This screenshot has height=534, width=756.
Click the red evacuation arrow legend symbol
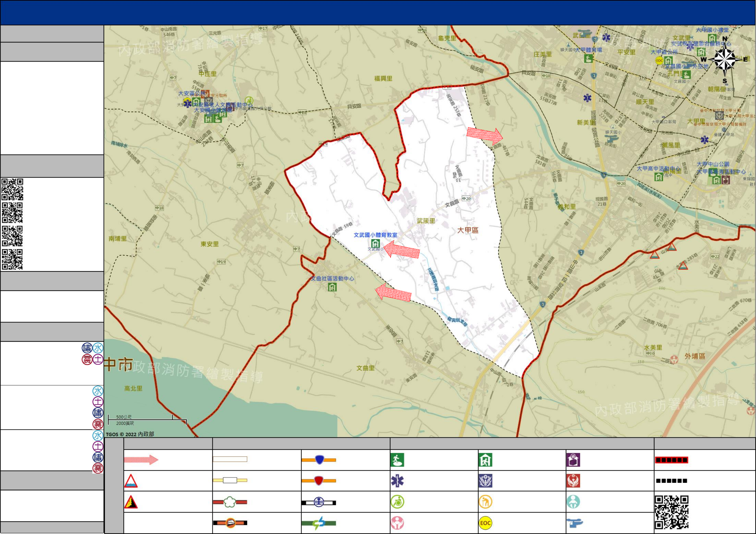(x=141, y=460)
